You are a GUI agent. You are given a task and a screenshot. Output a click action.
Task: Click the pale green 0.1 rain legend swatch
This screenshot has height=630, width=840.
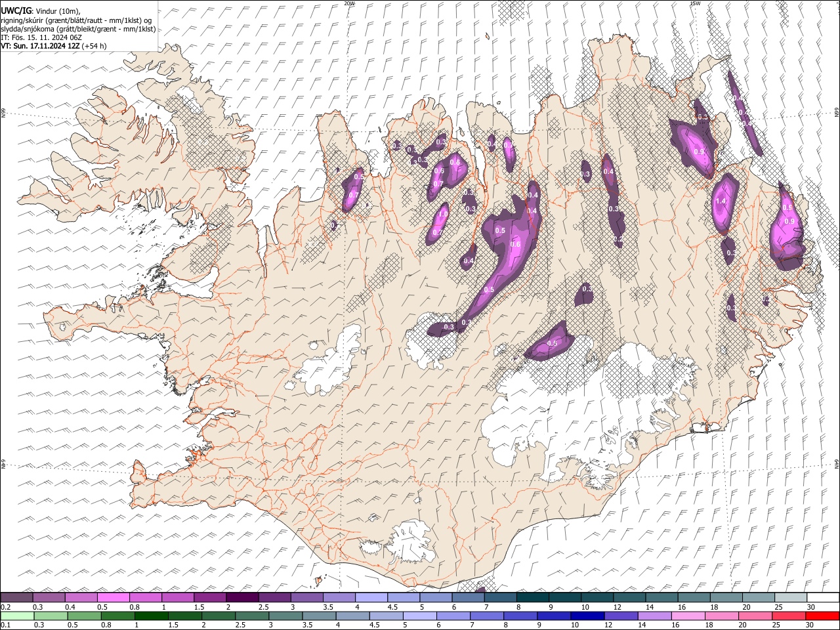16,616
